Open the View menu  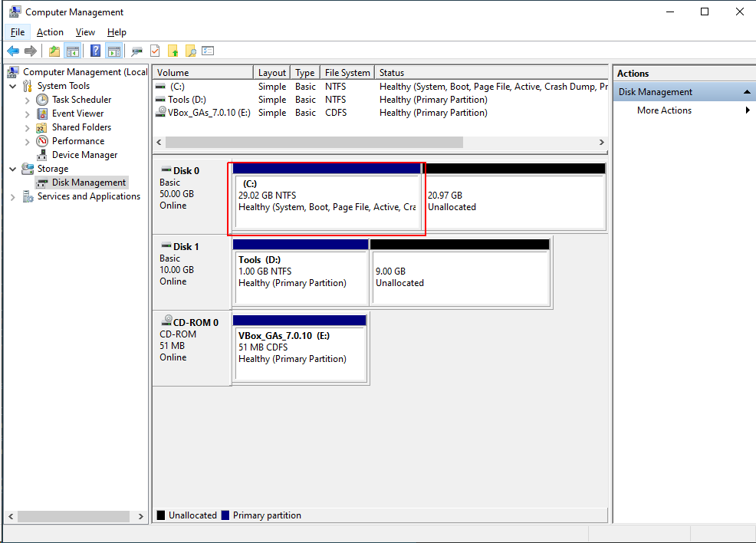pyautogui.click(x=85, y=32)
